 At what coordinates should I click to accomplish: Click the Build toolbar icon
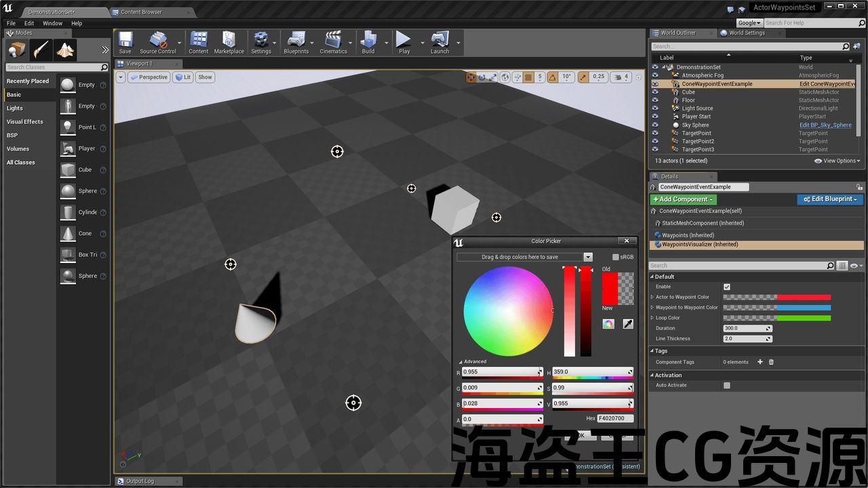pos(368,42)
